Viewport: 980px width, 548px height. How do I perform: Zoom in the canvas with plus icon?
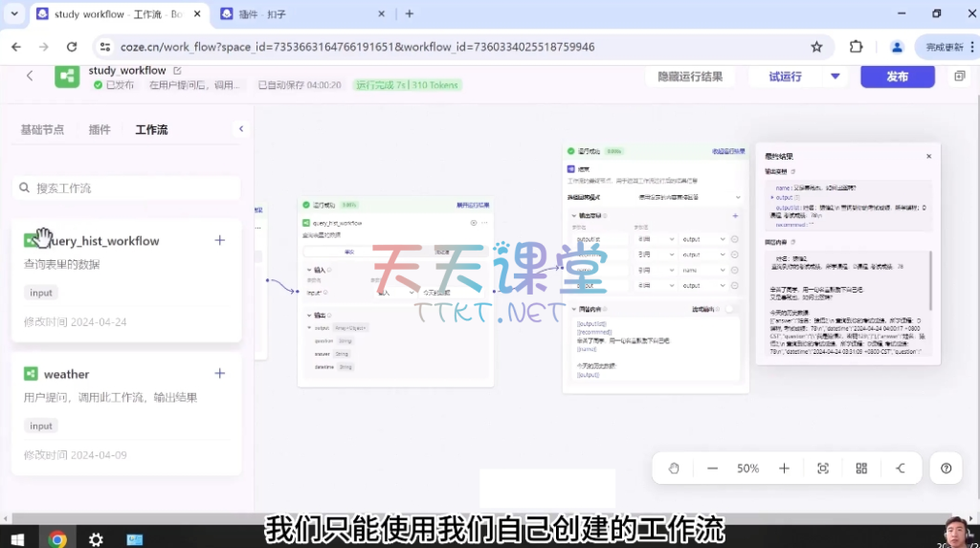(x=784, y=469)
